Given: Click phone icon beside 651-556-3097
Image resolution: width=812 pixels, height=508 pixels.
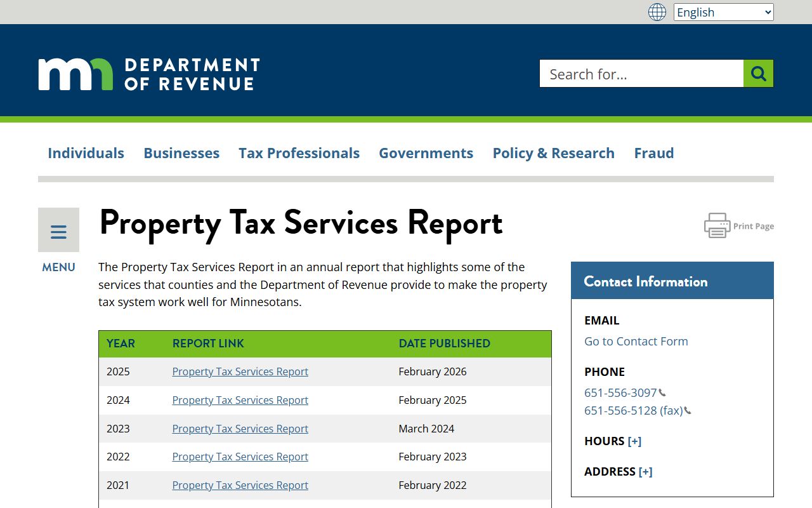Looking at the screenshot, I should pyautogui.click(x=662, y=393).
